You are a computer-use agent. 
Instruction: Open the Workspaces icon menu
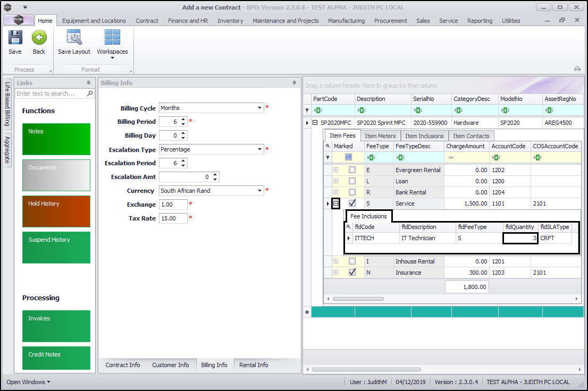tap(112, 38)
